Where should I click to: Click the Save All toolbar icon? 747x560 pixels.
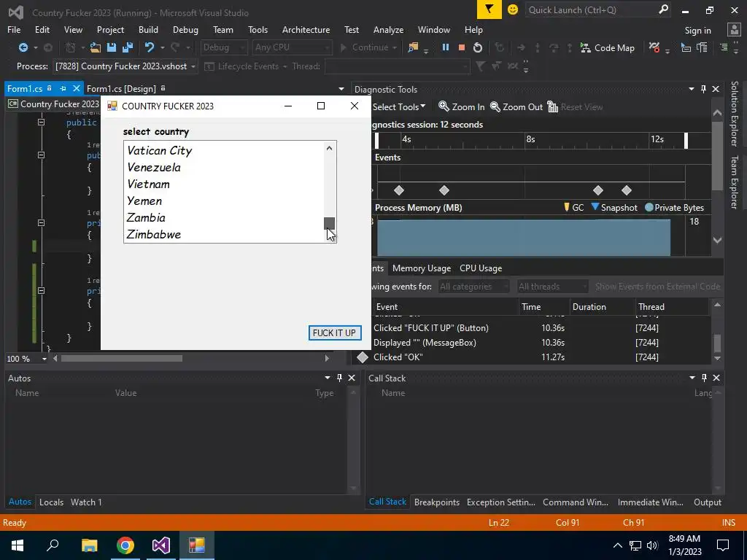pos(128,47)
